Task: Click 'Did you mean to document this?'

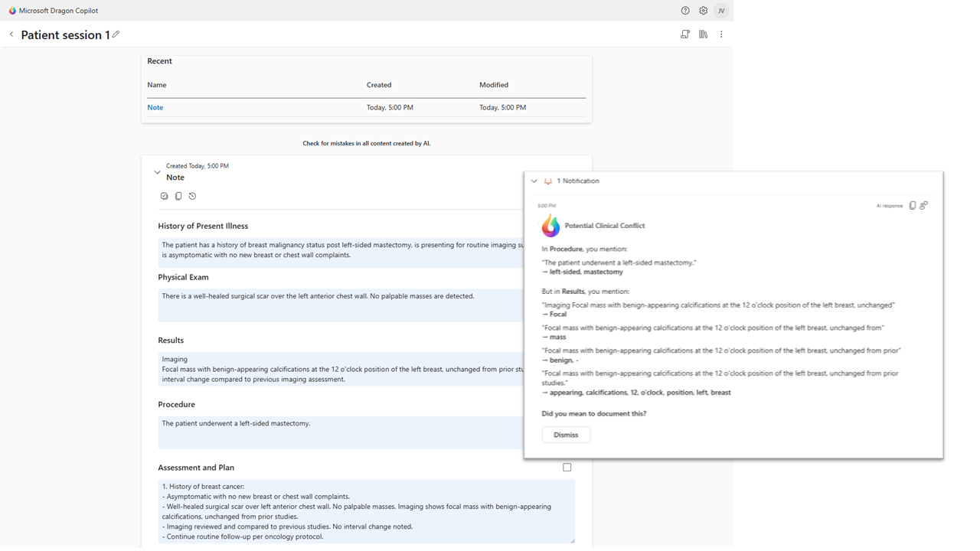Action: click(x=594, y=413)
